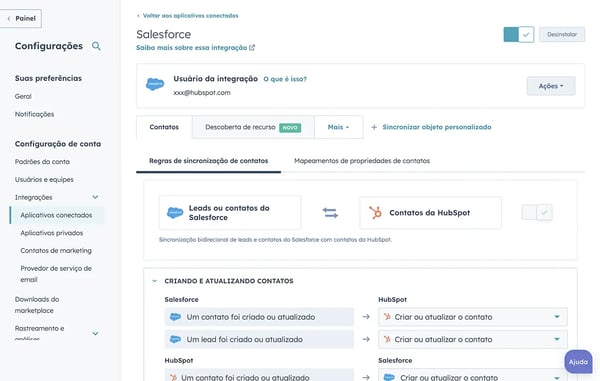Open Aplicativos privados in sidebar
This screenshot has width=600, height=381.
52,233
